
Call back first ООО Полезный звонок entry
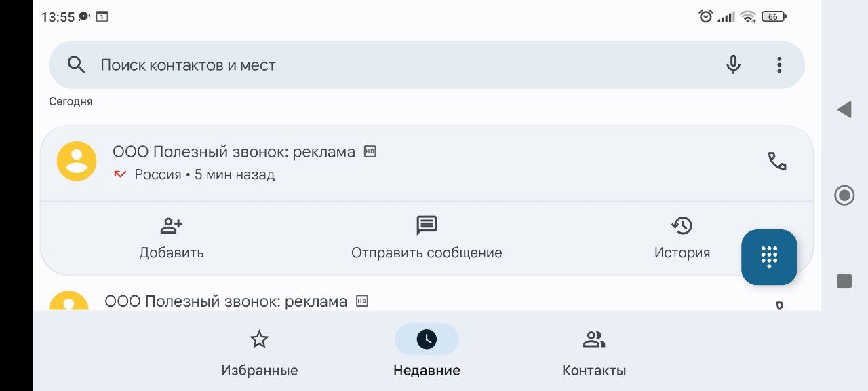click(776, 161)
